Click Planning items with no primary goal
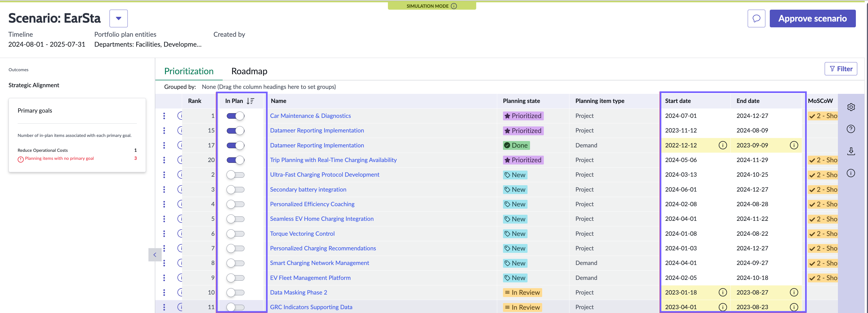Image resolution: width=868 pixels, height=313 pixels. coord(59,159)
